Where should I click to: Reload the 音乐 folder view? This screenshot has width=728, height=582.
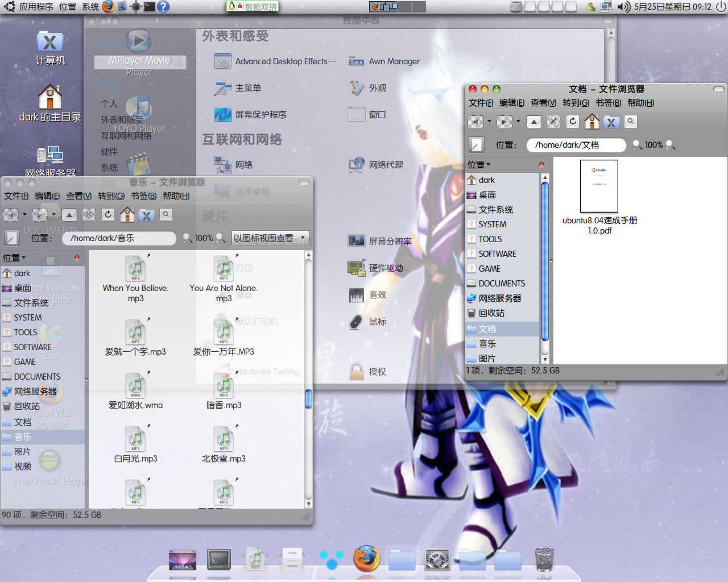click(108, 215)
